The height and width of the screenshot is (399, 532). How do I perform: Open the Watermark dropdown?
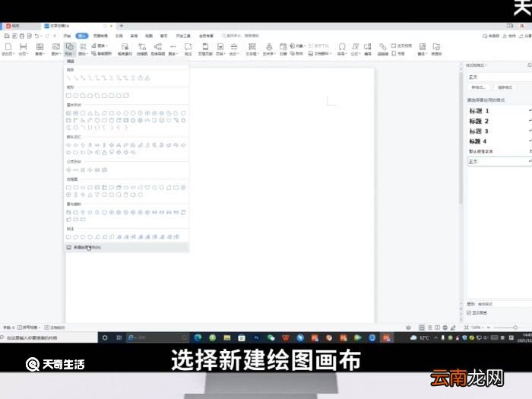pyautogui.click(x=234, y=49)
